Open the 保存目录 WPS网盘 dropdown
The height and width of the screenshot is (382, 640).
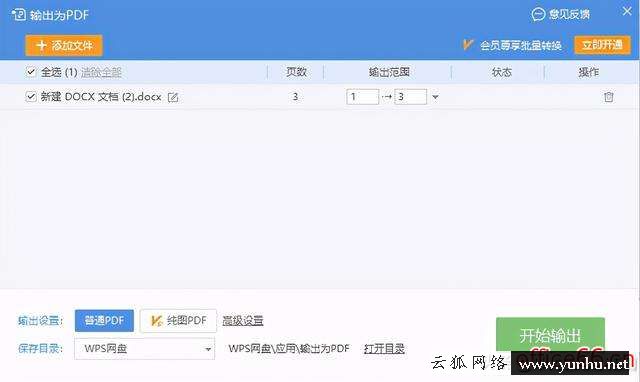[x=144, y=349]
